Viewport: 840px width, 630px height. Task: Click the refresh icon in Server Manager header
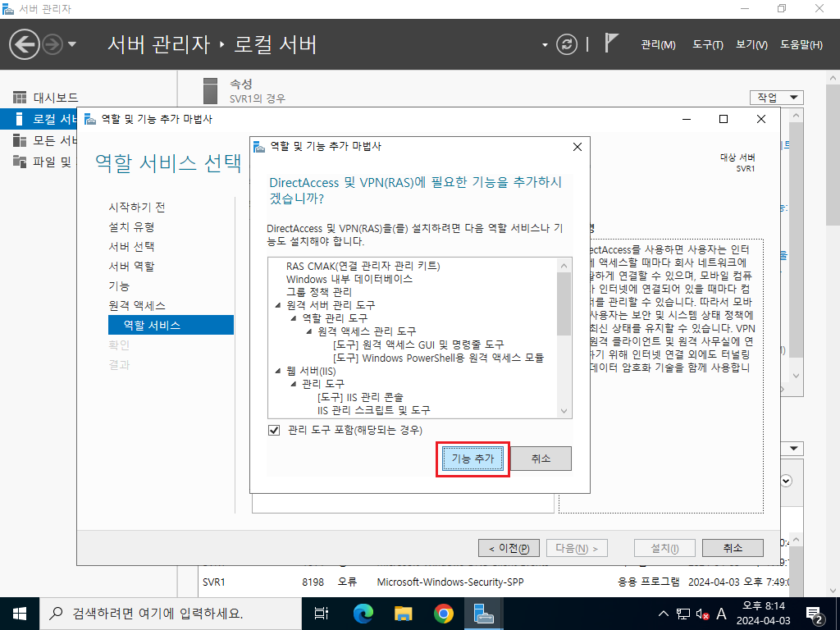tap(567, 44)
